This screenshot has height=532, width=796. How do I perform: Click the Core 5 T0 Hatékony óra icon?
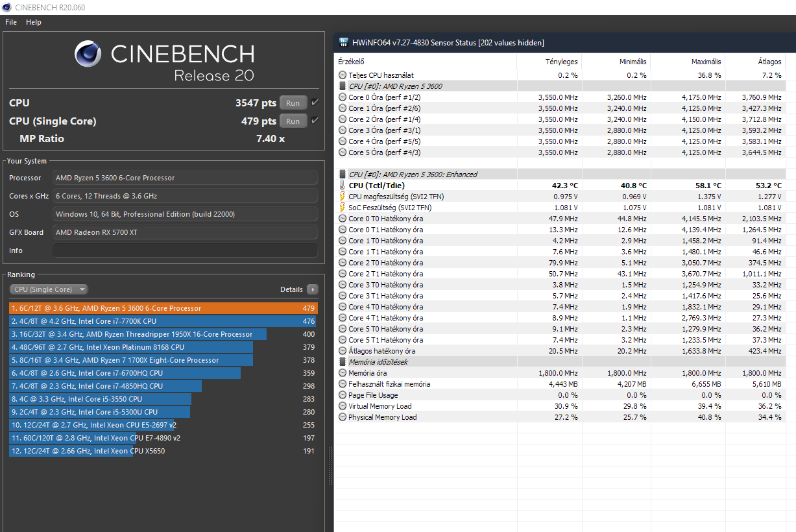tap(343, 329)
